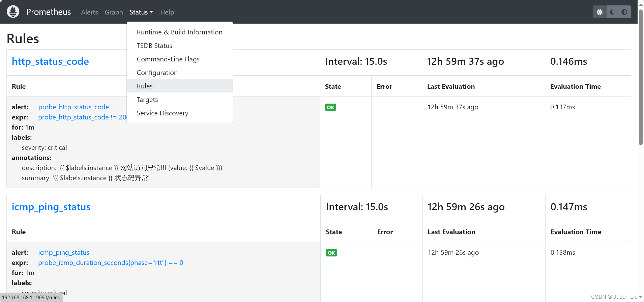Open the http_status_code rule group link

[x=50, y=61]
